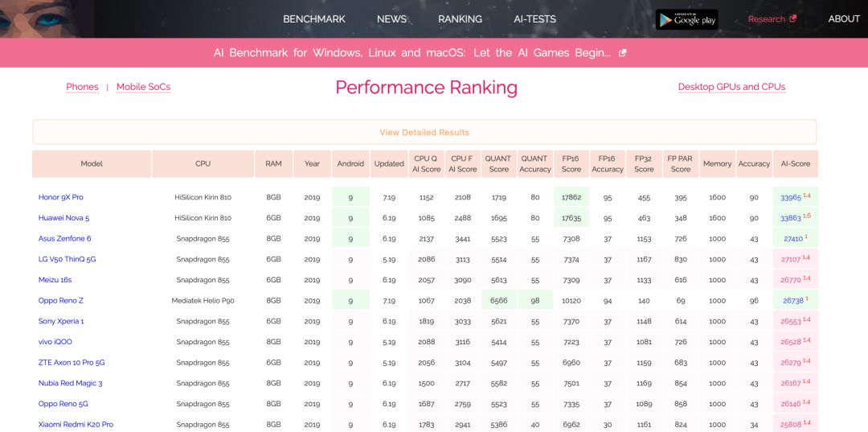The height and width of the screenshot is (432, 868).
Task: Click Performance Ranking heading
Action: [x=426, y=88]
